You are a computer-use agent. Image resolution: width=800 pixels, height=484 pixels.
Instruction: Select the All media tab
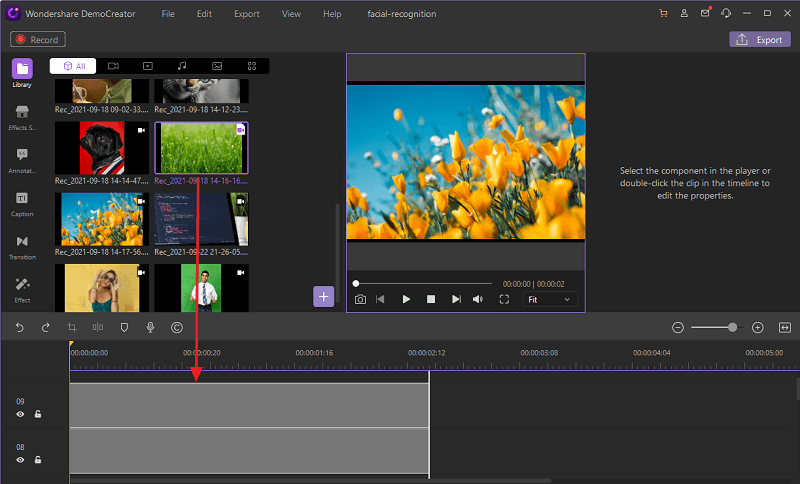click(73, 66)
